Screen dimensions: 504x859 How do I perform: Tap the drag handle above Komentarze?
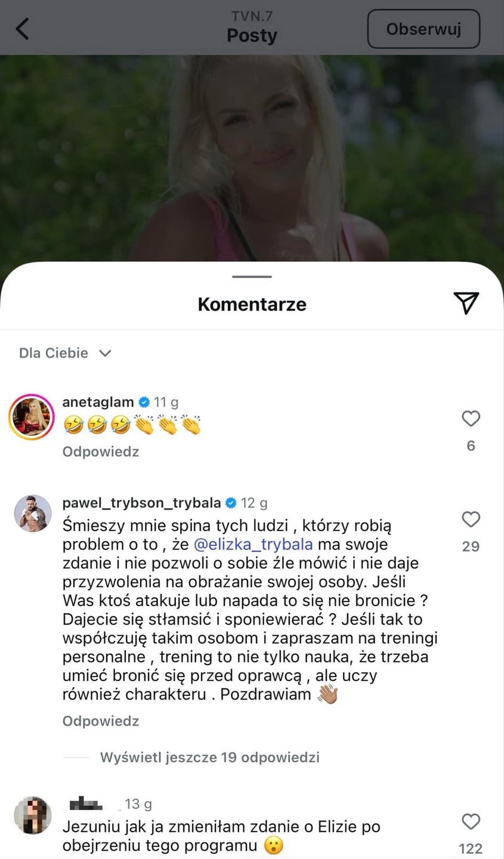[x=252, y=277]
